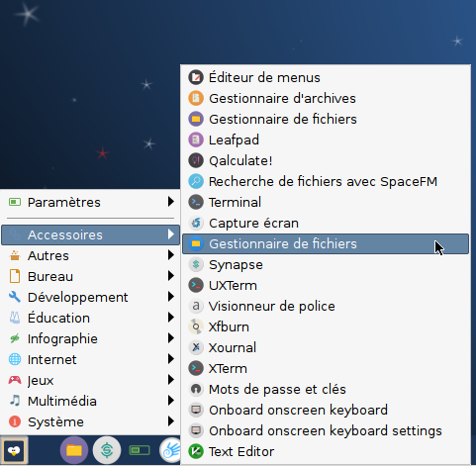Expand the Système submenu arrow
The height and width of the screenshot is (466, 476).
pos(170,421)
